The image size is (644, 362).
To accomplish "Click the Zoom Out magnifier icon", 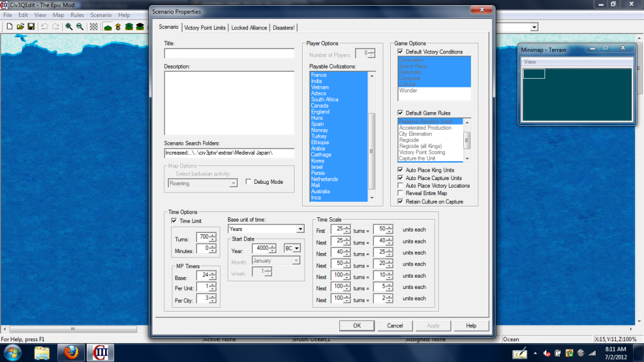I will (80, 26).
